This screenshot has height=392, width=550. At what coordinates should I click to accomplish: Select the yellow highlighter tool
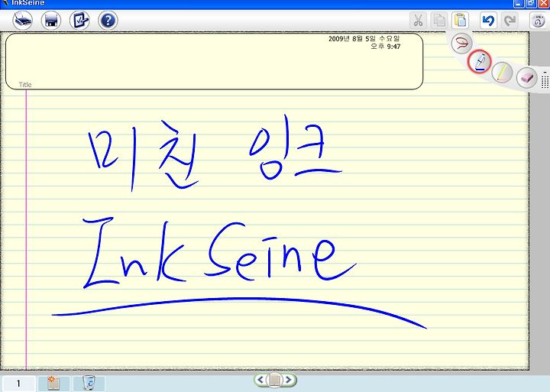pyautogui.click(x=503, y=73)
